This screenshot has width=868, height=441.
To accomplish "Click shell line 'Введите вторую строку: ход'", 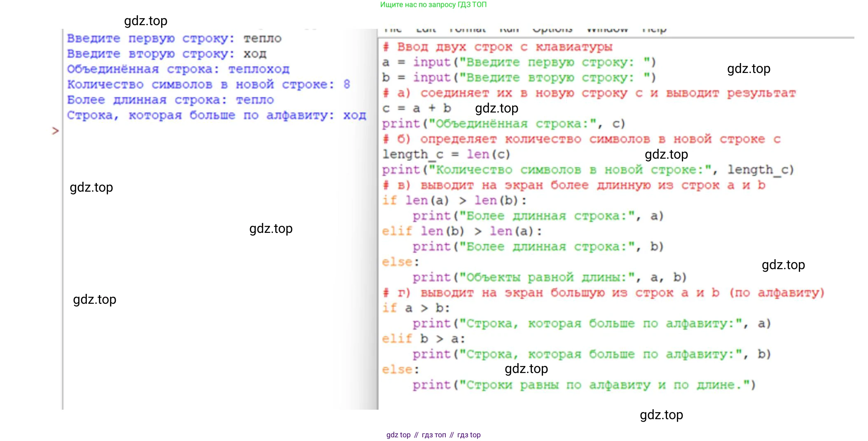I will [x=167, y=54].
